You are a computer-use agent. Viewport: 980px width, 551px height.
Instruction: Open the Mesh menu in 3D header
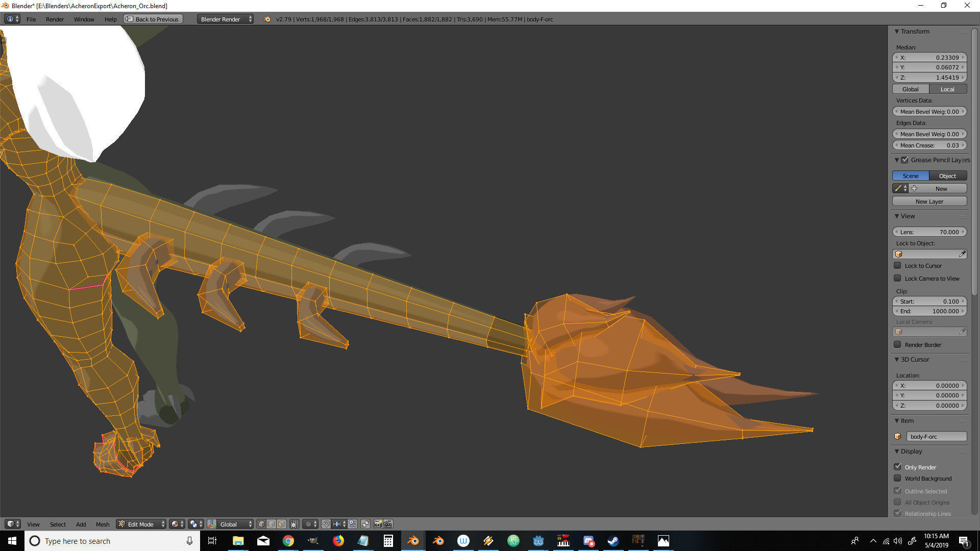coord(103,524)
